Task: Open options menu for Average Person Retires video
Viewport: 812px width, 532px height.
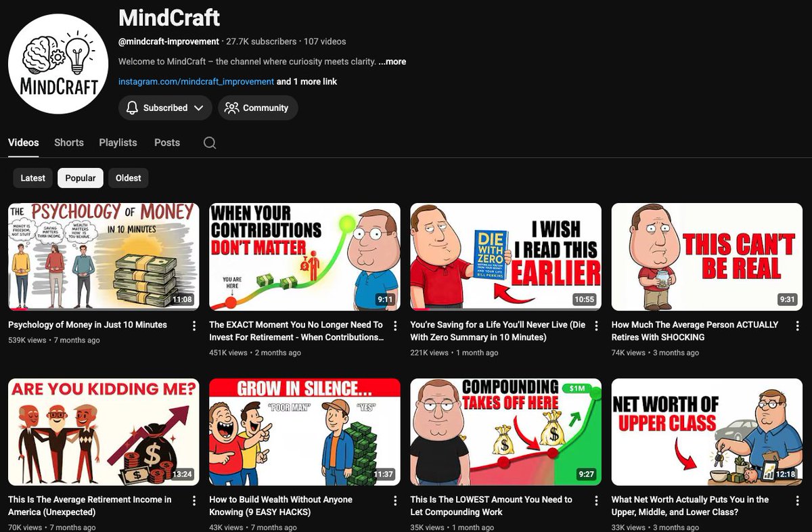Action: coord(797,326)
